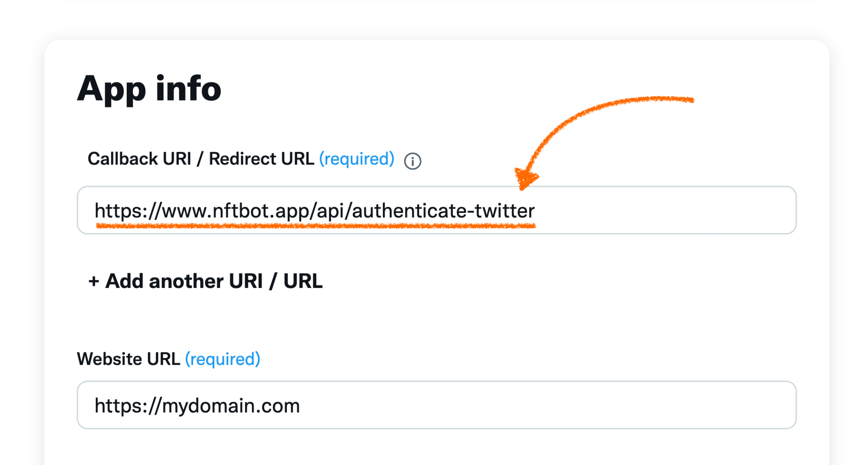
Task: Add another URI / URL
Action: coord(205,281)
